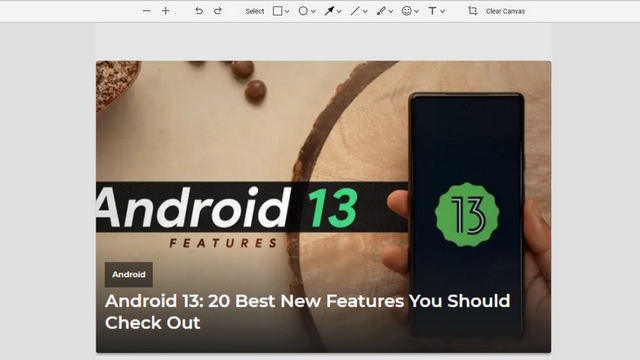Open the Arrow tool options dropdown
640x360 pixels.
click(339, 11)
